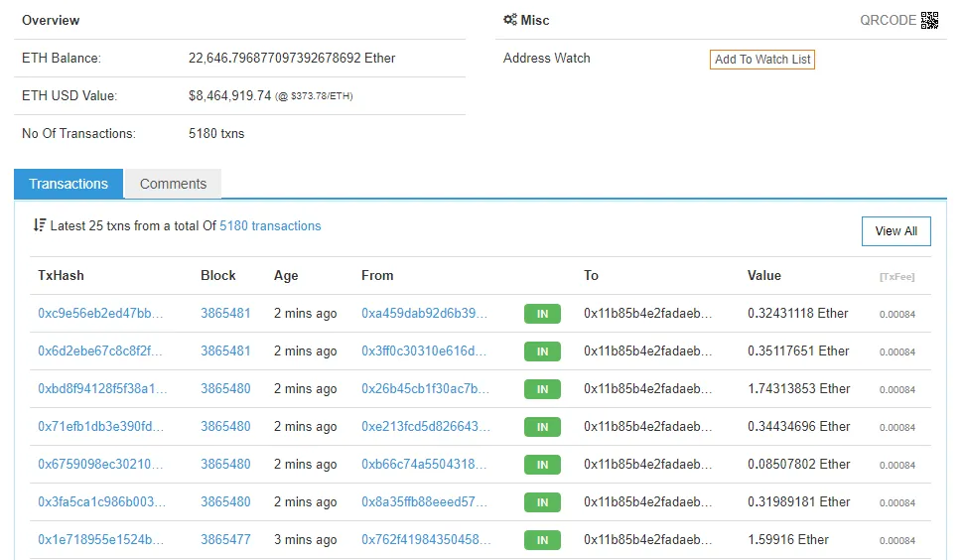The image size is (964, 560).
Task: Click the IN badge for 0x6d2ebe67c8c8f2f
Action: [x=542, y=351]
